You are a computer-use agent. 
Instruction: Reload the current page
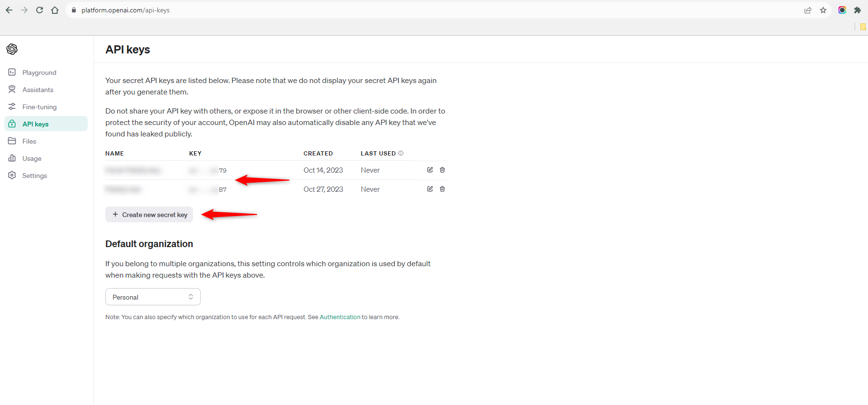(x=40, y=10)
